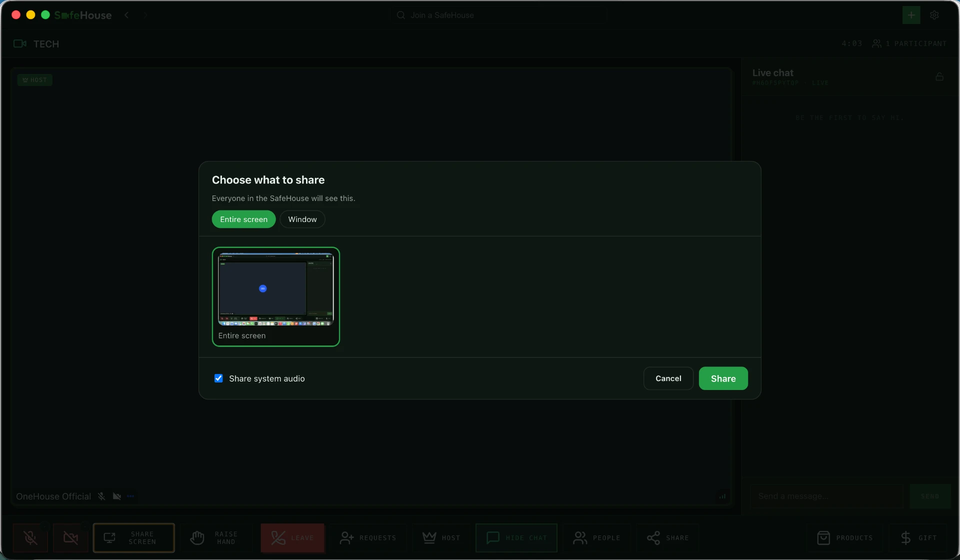
Task: Open the connection stats bars icon
Action: (722, 496)
